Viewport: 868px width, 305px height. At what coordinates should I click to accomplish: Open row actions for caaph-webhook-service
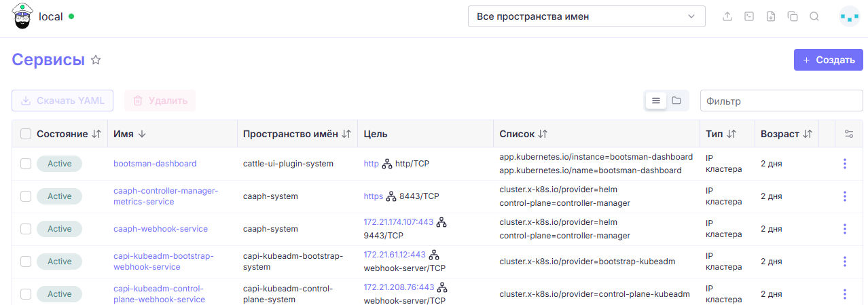coord(845,229)
